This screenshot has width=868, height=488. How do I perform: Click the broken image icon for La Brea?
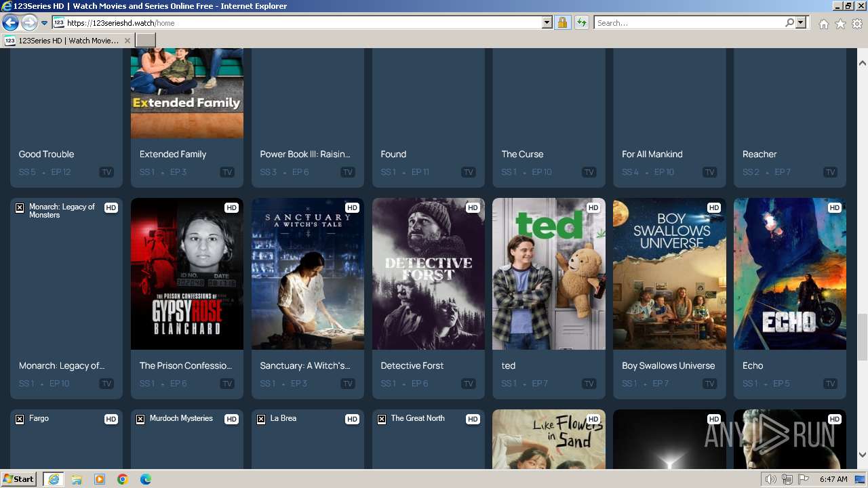tap(261, 420)
